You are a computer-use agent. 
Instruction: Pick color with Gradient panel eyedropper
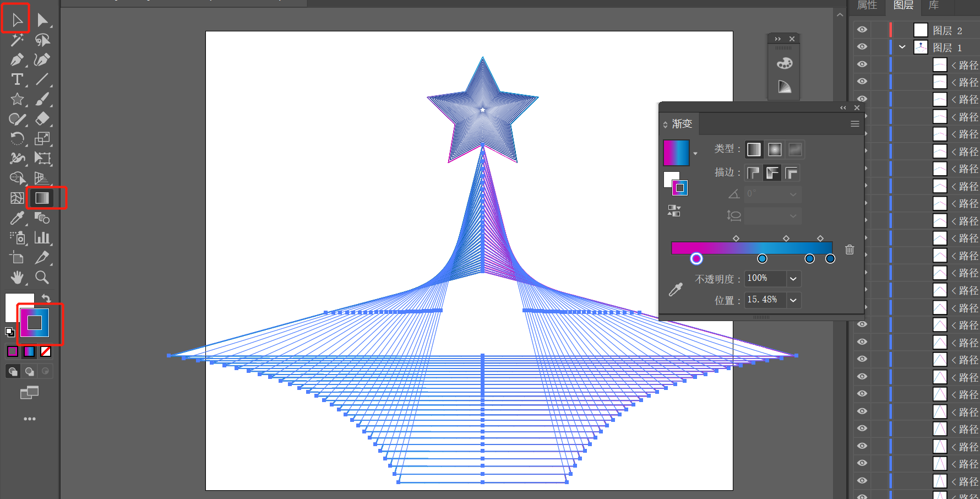[676, 289]
